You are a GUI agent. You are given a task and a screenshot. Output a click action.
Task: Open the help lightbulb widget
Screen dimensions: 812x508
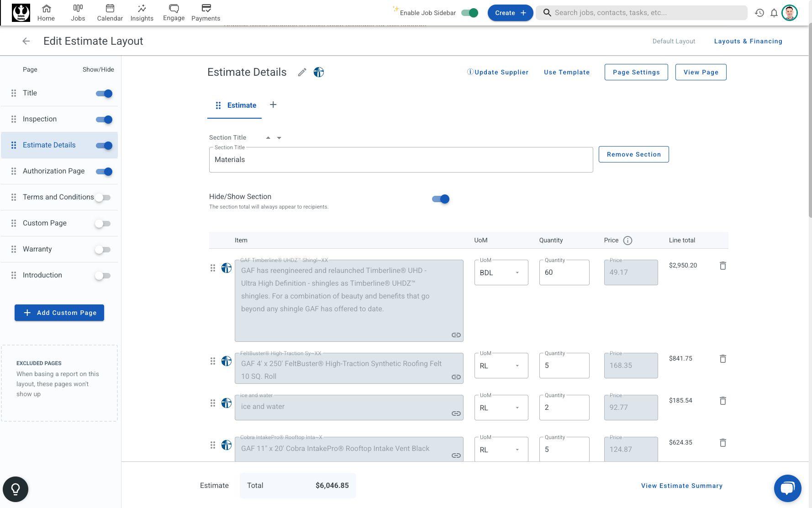[x=16, y=489]
